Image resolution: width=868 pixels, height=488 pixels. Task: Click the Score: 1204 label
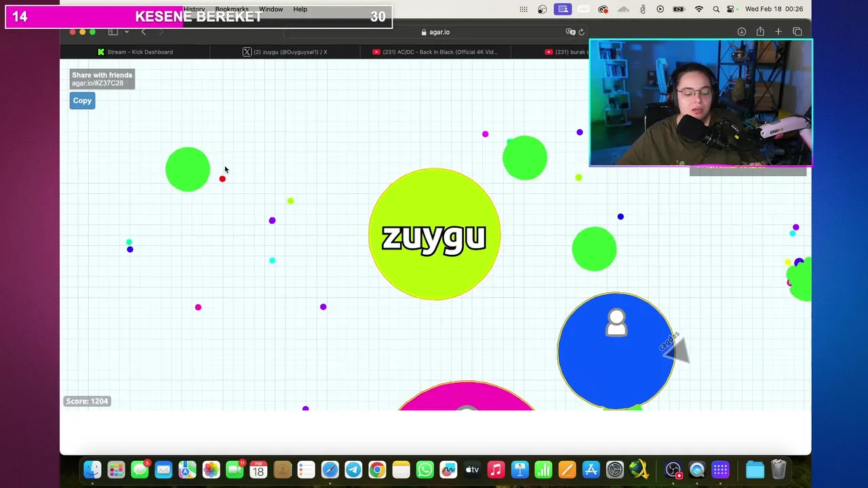pyautogui.click(x=87, y=401)
